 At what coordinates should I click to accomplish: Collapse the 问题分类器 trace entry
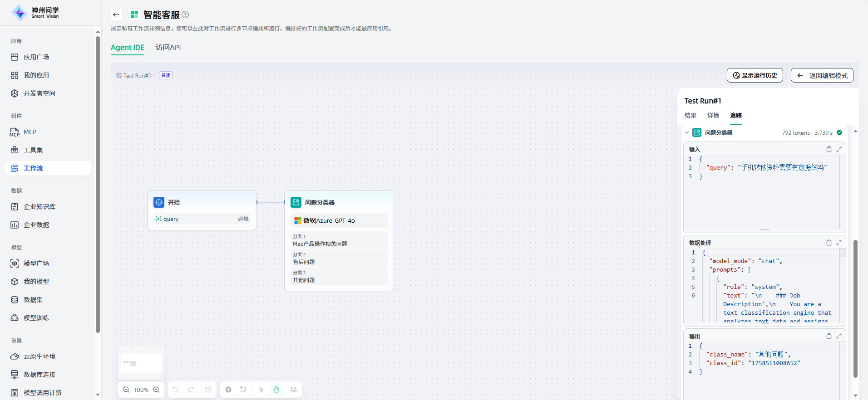point(687,133)
